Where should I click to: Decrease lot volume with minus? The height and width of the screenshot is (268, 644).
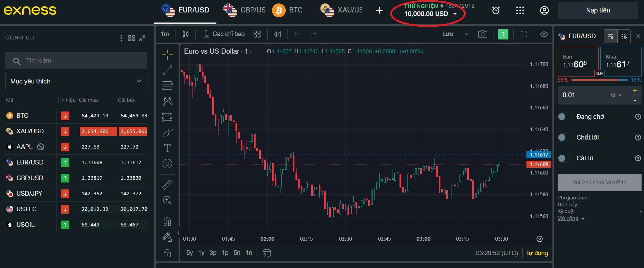[x=635, y=100]
